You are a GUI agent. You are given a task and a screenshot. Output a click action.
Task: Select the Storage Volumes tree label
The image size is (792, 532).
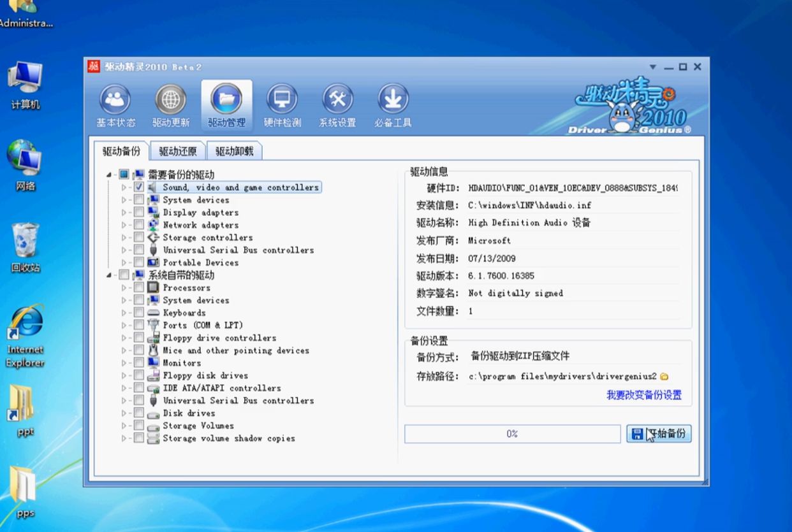click(x=198, y=426)
